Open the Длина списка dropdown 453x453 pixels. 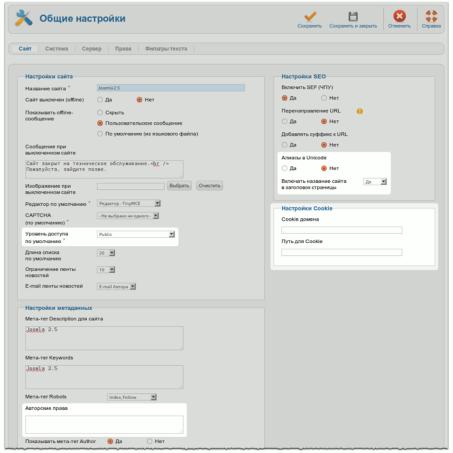coord(106,253)
